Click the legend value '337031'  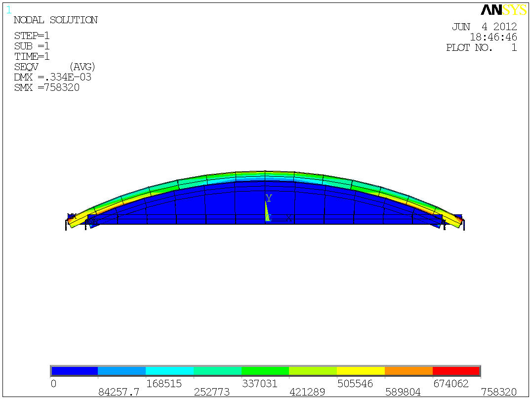[259, 384]
